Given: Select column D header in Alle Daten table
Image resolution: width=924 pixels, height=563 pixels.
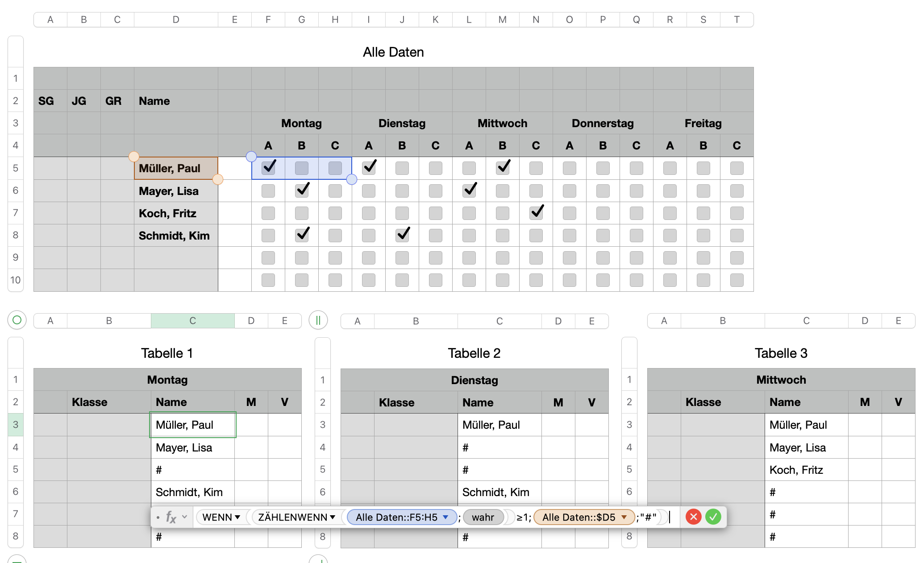Looking at the screenshot, I should click(176, 20).
